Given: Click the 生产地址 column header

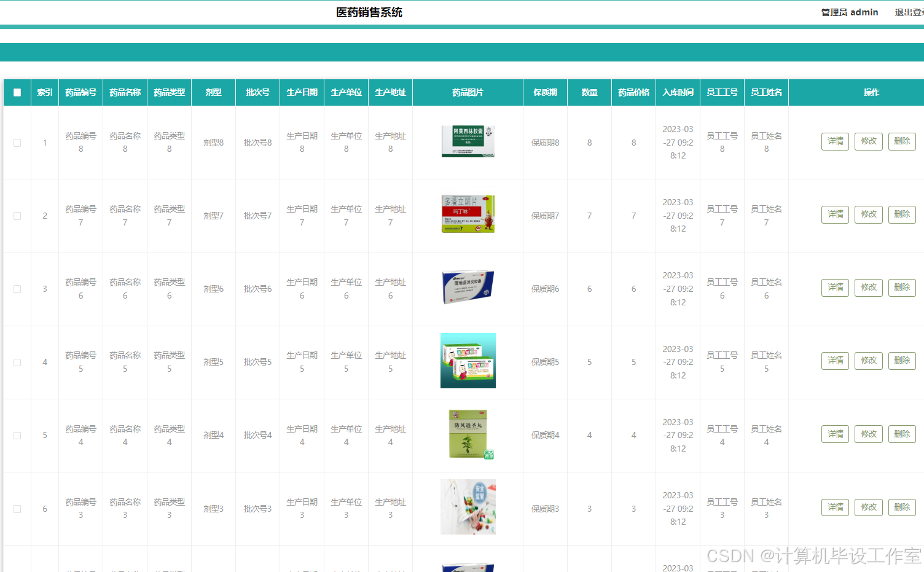Looking at the screenshot, I should pos(391,92).
